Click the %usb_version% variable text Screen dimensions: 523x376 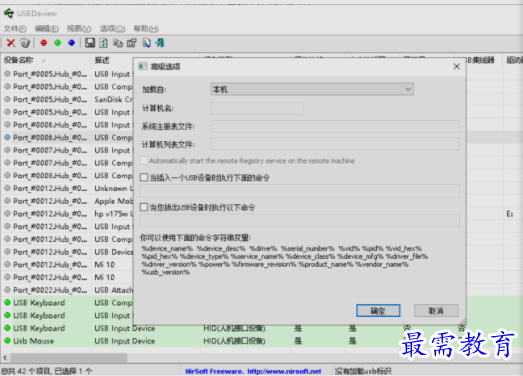coord(165,272)
